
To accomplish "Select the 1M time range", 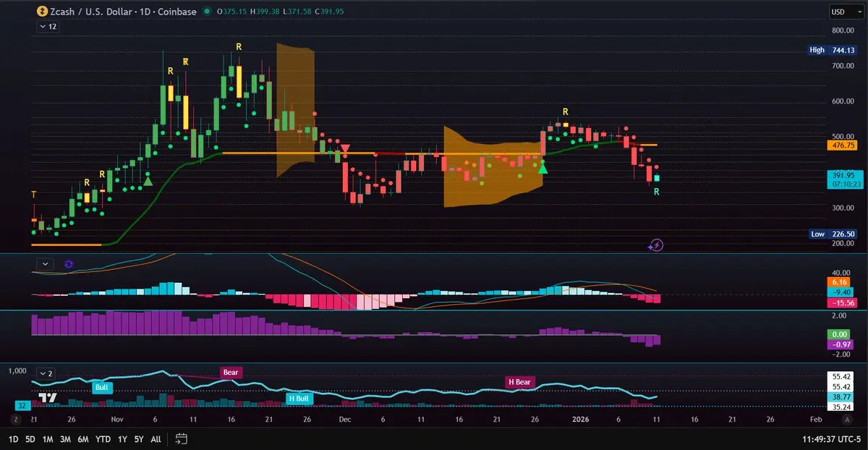I will pyautogui.click(x=48, y=438).
